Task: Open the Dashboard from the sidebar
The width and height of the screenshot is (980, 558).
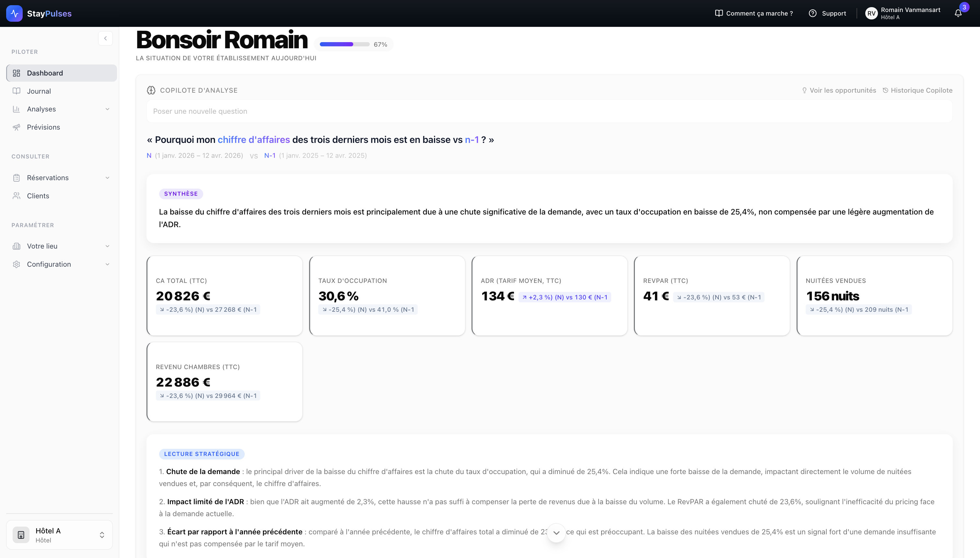Action: [x=44, y=73]
